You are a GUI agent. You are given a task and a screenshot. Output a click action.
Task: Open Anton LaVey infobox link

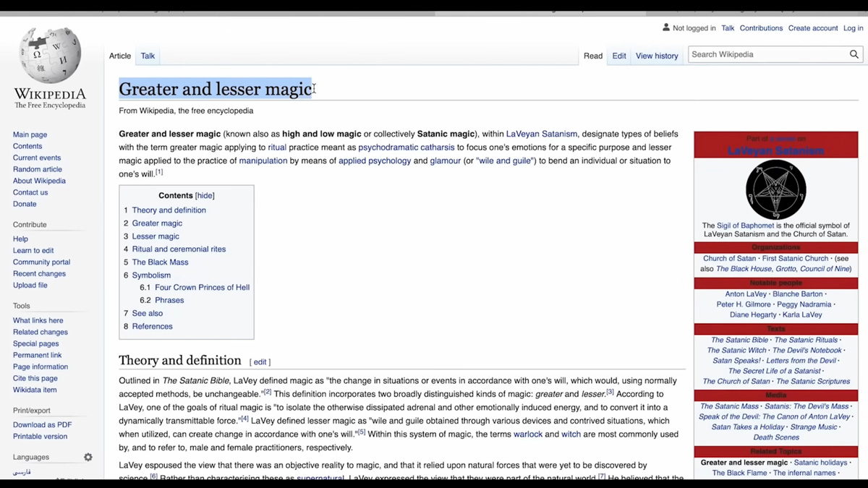(x=746, y=294)
